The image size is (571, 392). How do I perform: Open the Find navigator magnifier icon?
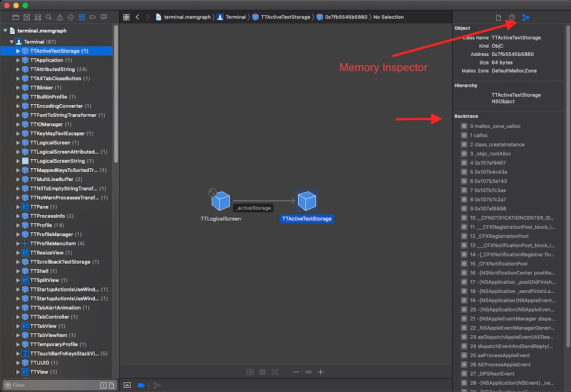coord(47,17)
